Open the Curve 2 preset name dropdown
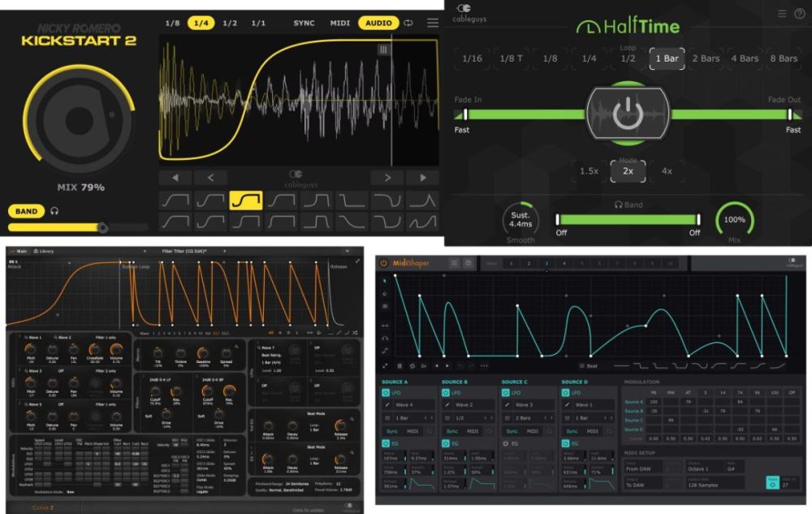 pyautogui.click(x=184, y=251)
